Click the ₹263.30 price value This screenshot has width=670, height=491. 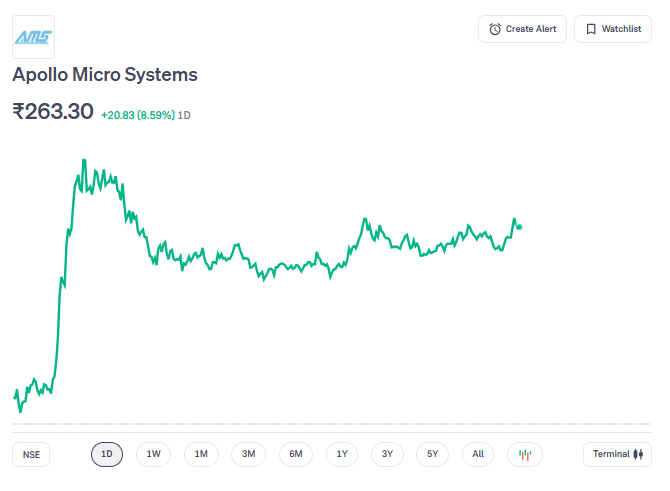53,112
